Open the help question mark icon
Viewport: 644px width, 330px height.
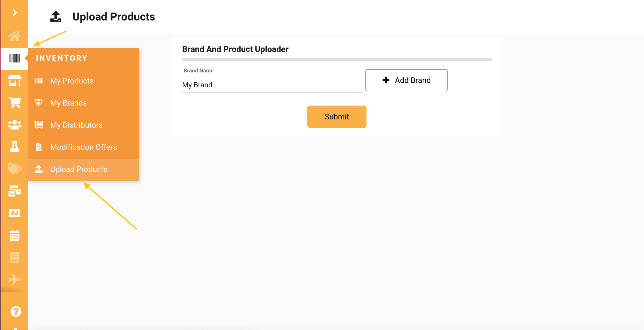16,311
